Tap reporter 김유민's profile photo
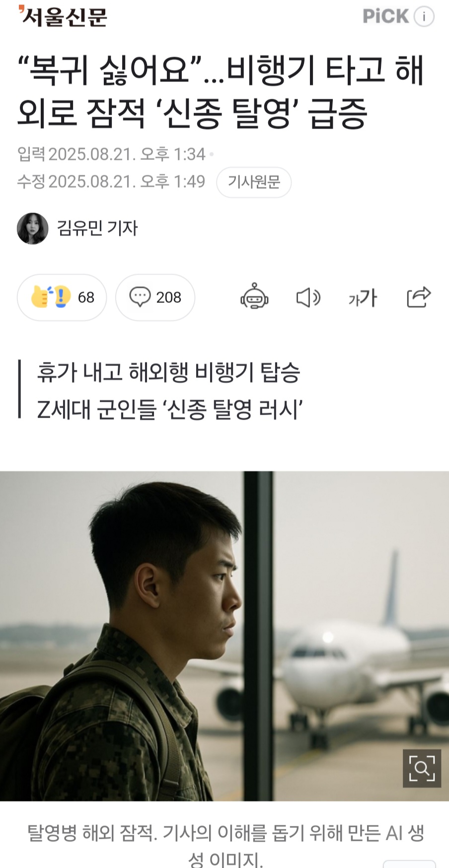This screenshot has height=868, width=449. coord(33,228)
